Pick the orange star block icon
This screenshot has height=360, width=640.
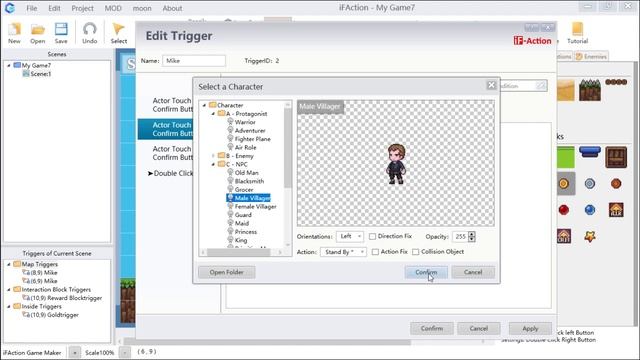(x=590, y=236)
